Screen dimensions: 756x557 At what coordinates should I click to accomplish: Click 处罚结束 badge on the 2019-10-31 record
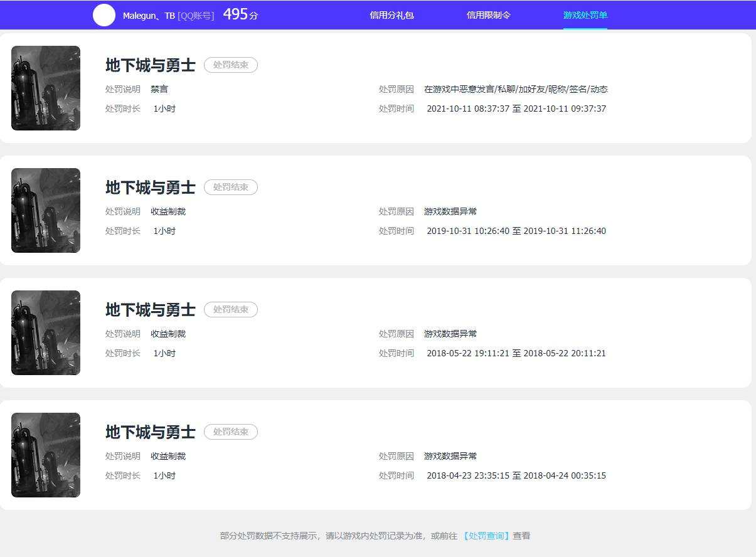231,187
